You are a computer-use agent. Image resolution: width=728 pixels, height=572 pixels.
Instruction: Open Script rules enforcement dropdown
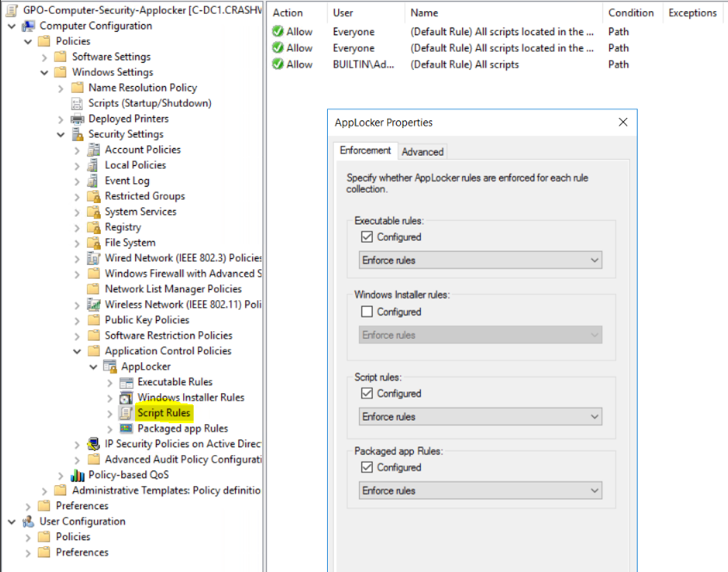coord(480,416)
